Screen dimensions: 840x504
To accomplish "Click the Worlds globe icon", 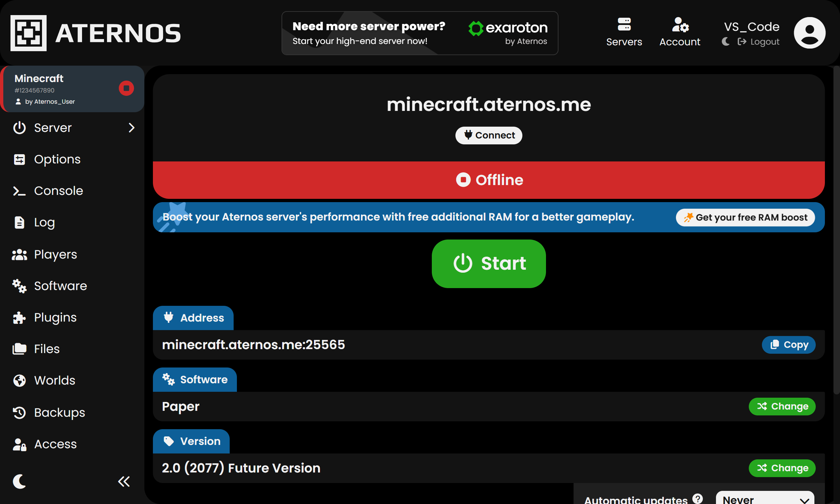I will click(x=19, y=381).
